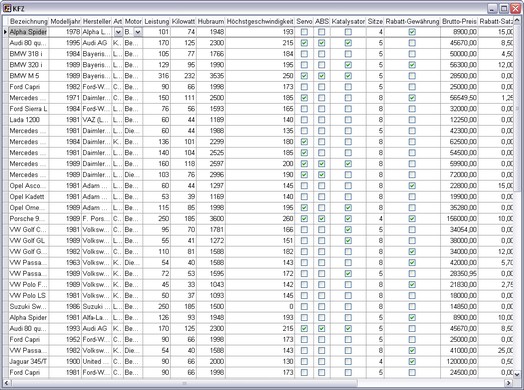Image resolution: width=524 pixels, height=390 pixels.
Task: Toggle Rabatt-Gewährung checkbox in Jaguar 345/T row
Action: (x=412, y=362)
